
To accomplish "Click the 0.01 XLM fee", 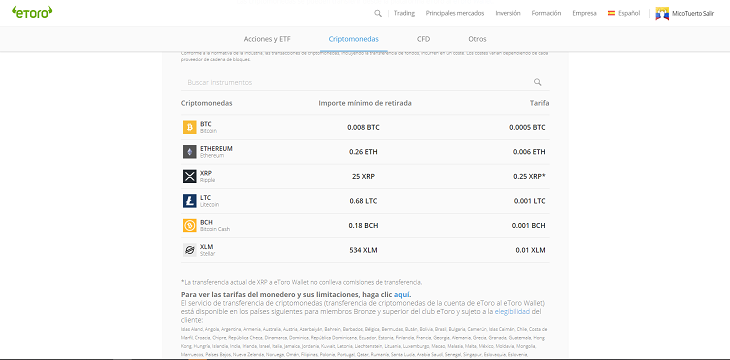I will coord(530,250).
